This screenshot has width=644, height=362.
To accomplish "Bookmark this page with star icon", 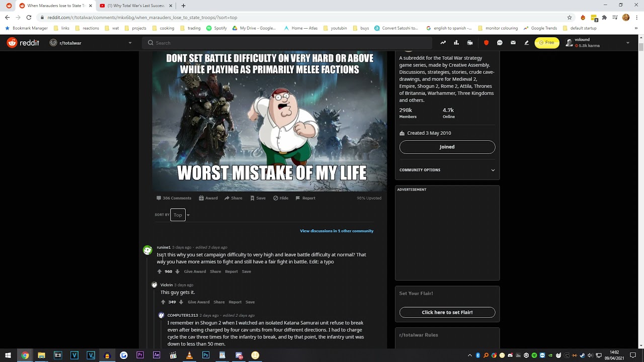I will point(570,17).
